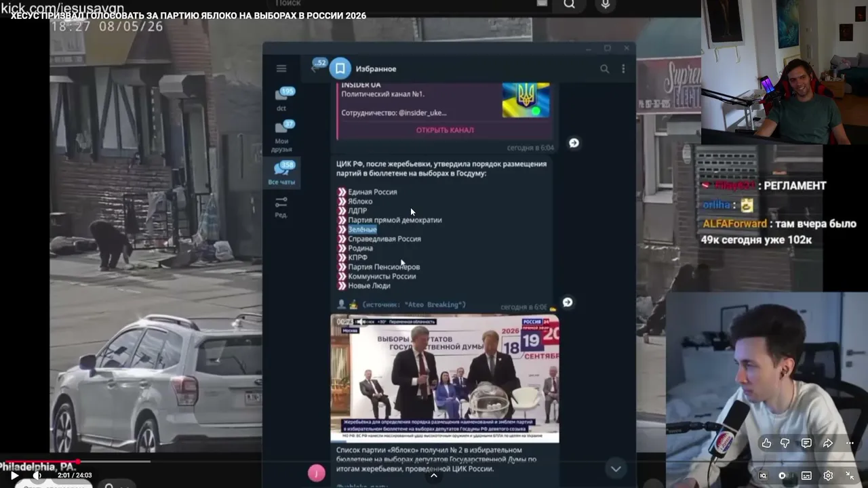Click the Яблоко list entry
This screenshot has width=868, height=488.
[360, 201]
